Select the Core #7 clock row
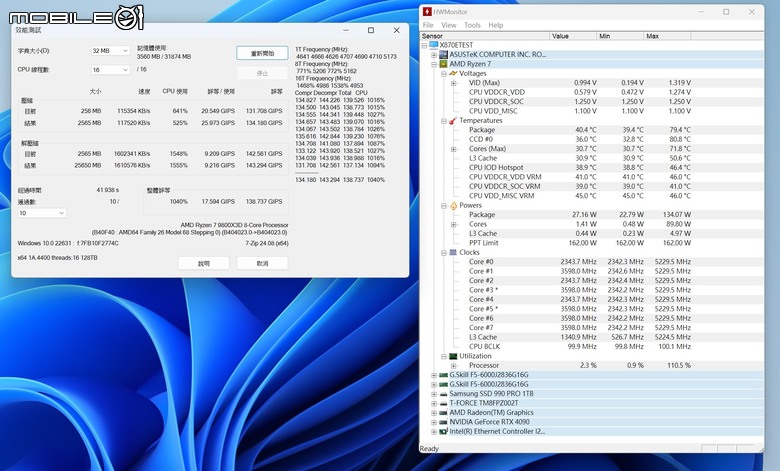The width and height of the screenshot is (780, 471). click(592, 328)
